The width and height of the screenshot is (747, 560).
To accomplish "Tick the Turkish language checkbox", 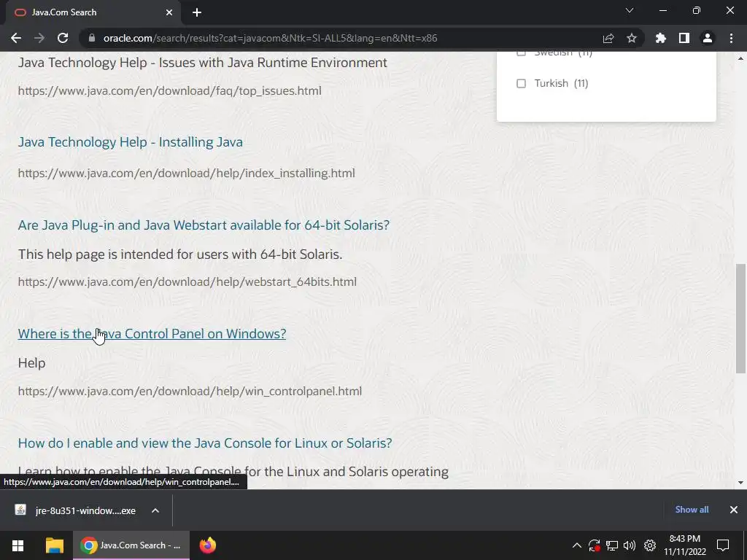I will 521,83.
